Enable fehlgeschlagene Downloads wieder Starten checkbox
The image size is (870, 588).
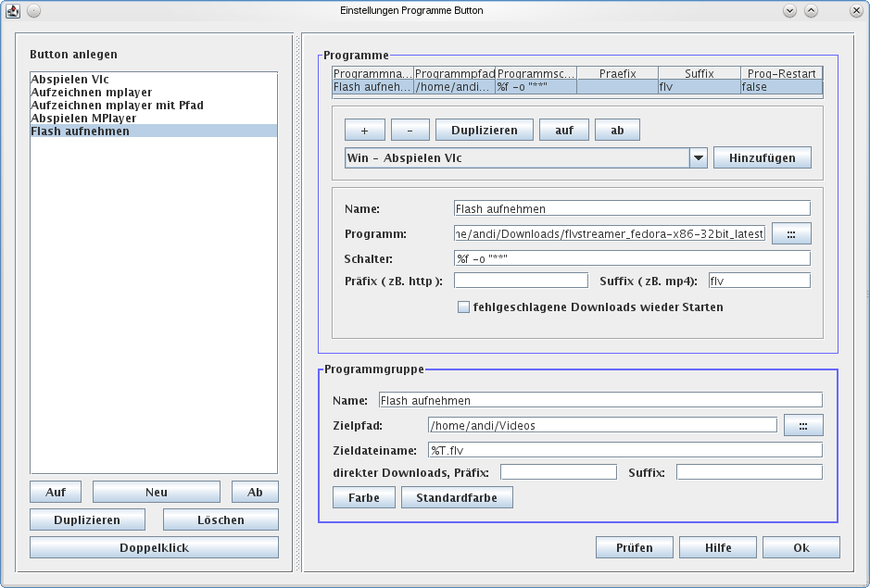[463, 307]
